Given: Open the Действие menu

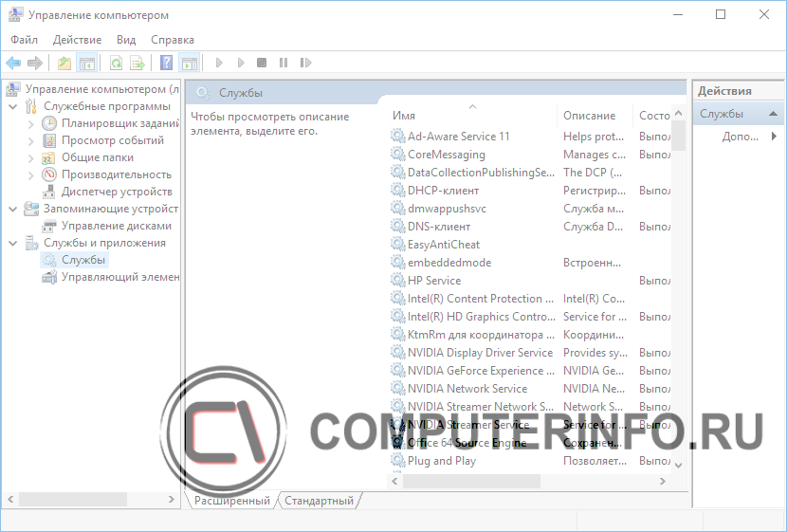Looking at the screenshot, I should pos(78,40).
